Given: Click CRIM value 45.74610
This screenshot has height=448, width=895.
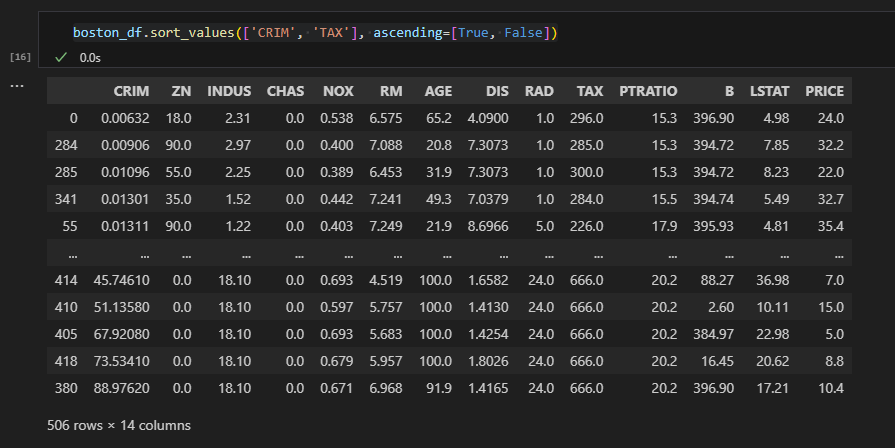Looking at the screenshot, I should pyautogui.click(x=122, y=280).
